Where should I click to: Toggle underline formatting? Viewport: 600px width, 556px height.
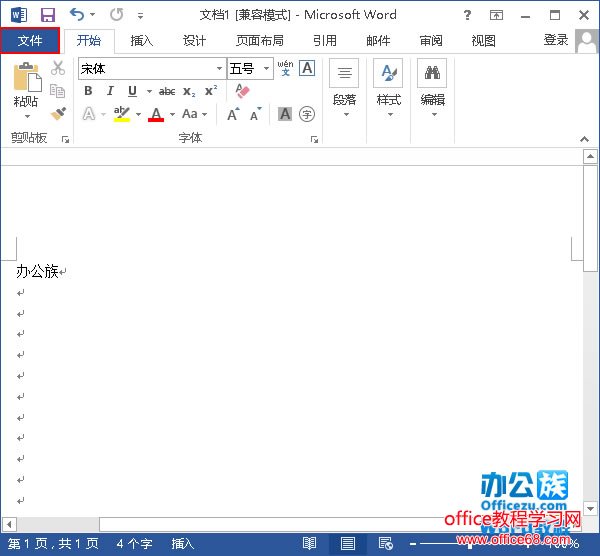pyautogui.click(x=132, y=91)
